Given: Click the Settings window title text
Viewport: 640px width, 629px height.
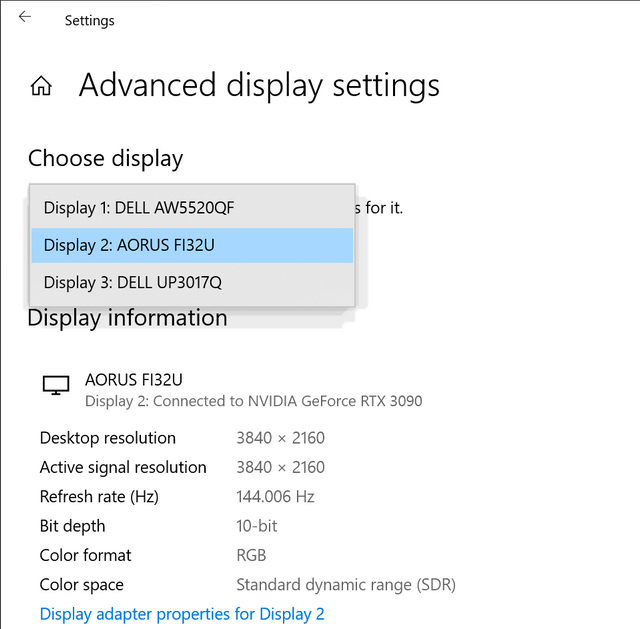Looking at the screenshot, I should (89, 20).
